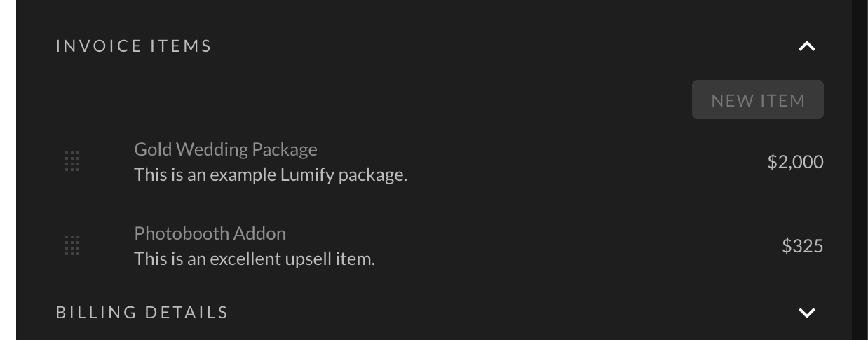Grab the Gold Wedding Package drag handle
868x340 pixels.
[72, 162]
